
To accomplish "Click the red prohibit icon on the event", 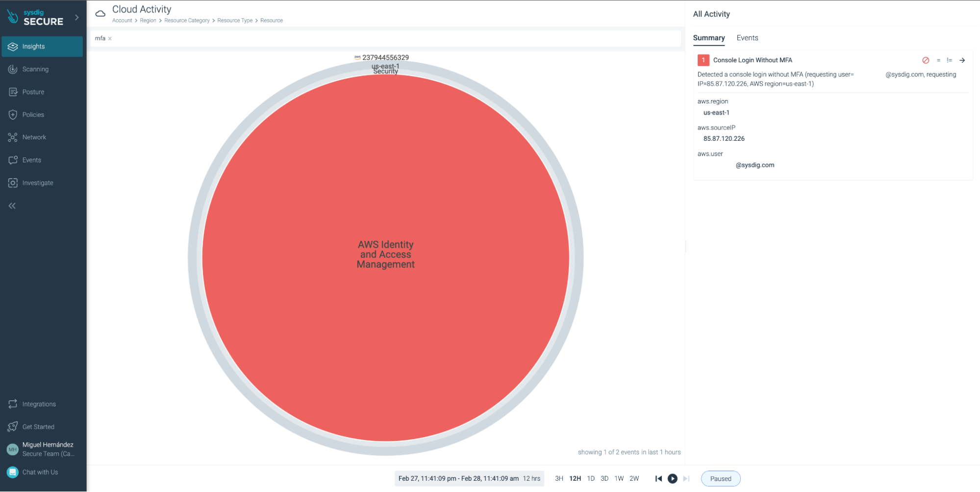I will (925, 60).
